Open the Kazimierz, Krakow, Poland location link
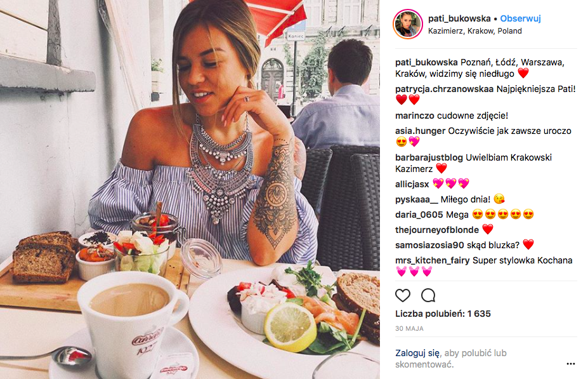Viewport: 588px width, 379px height. pos(474,31)
